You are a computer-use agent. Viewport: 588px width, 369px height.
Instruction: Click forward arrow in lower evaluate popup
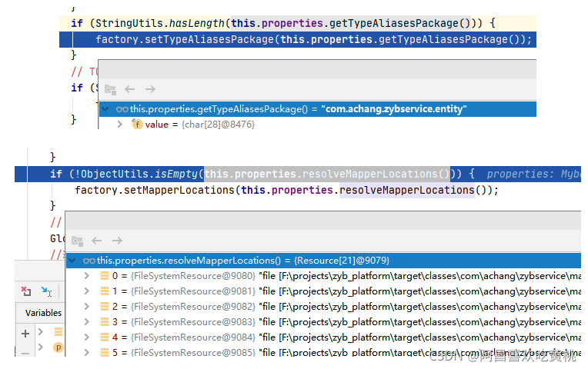tap(118, 241)
